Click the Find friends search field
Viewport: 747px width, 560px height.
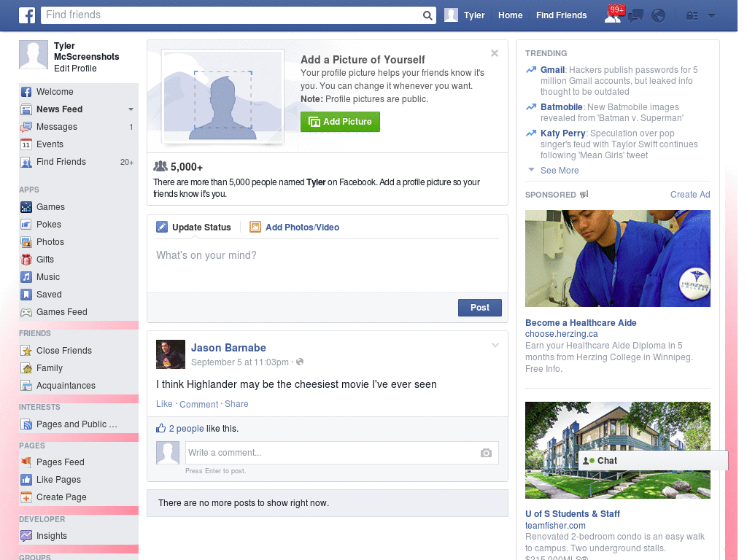pos(233,15)
